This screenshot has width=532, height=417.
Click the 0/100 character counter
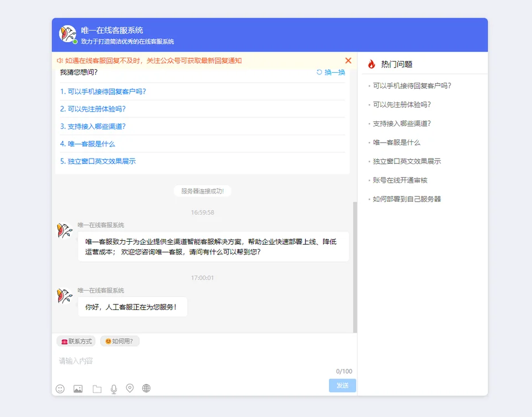(344, 371)
